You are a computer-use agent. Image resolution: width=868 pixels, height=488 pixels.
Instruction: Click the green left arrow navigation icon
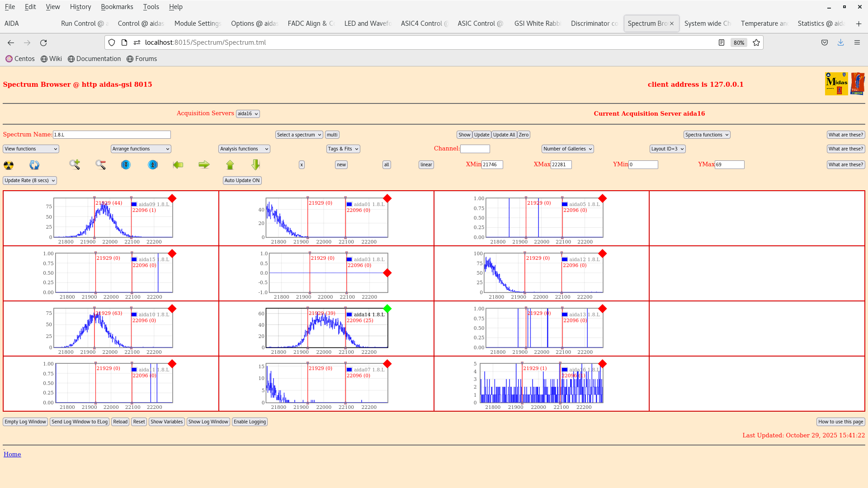click(178, 165)
